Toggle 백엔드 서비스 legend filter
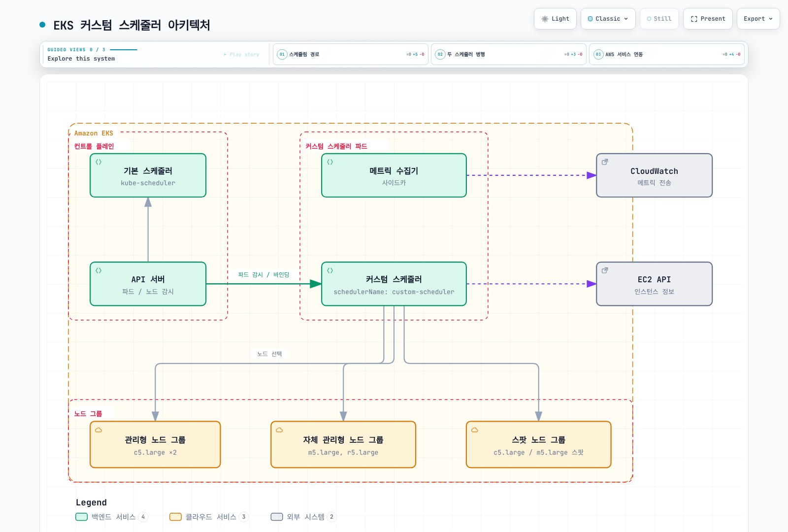This screenshot has width=788, height=532. click(111, 517)
